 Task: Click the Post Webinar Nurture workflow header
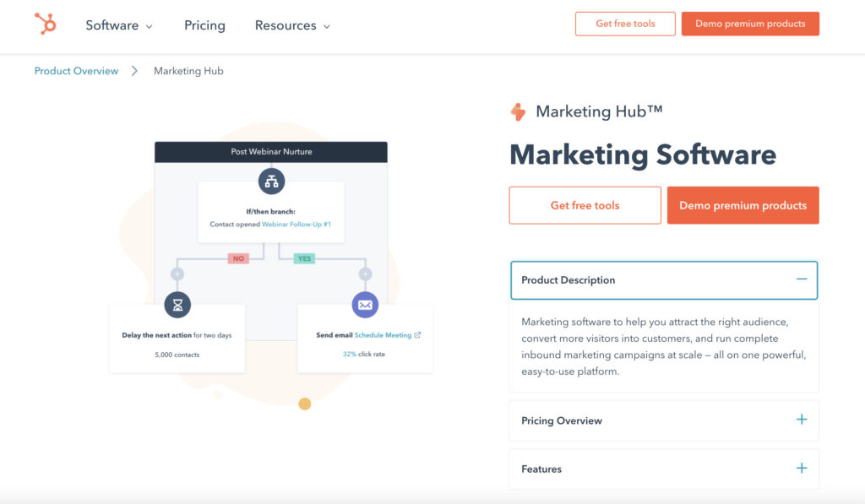tap(271, 152)
